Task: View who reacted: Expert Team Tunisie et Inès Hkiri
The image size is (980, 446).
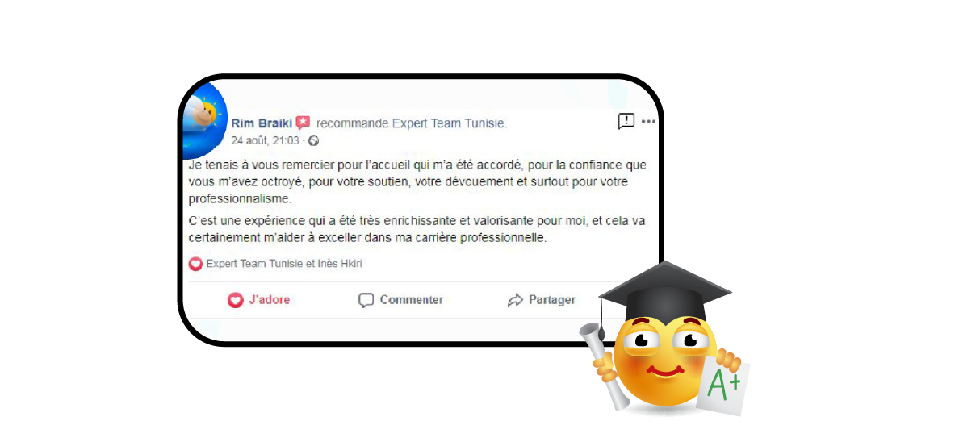Action: point(285,264)
